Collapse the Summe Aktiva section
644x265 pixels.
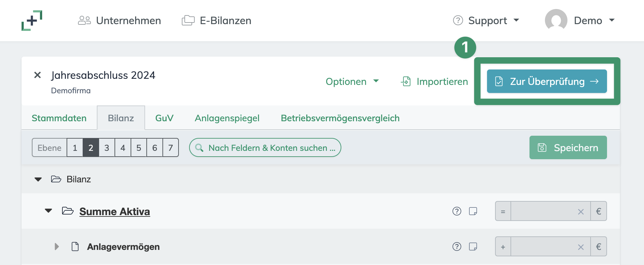(48, 211)
